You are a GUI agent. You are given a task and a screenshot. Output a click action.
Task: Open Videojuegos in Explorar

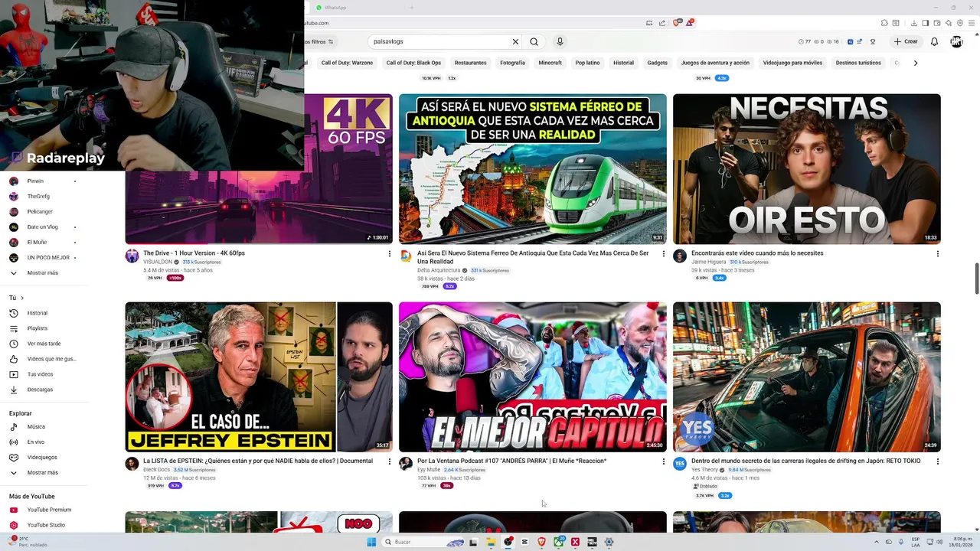[x=44, y=458]
